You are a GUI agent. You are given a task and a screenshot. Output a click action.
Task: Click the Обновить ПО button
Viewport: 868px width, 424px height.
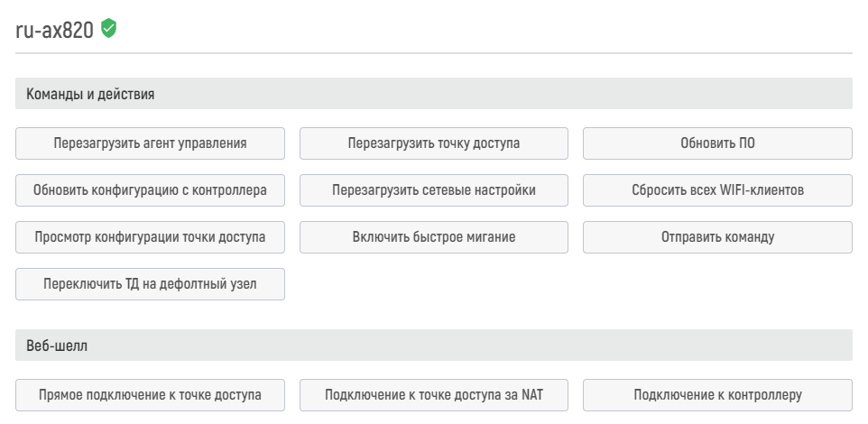pos(717,143)
